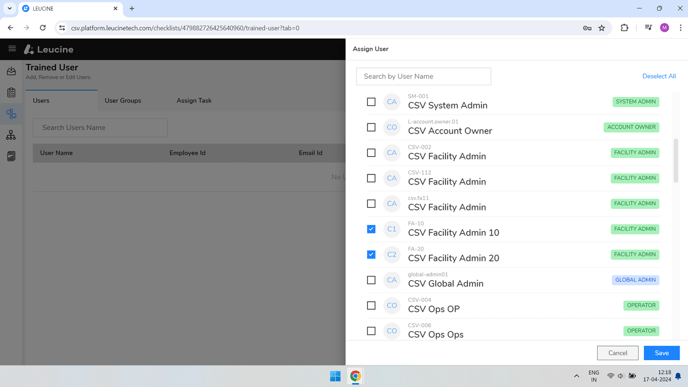
Task: Open Windows Start menu
Action: [x=335, y=376]
